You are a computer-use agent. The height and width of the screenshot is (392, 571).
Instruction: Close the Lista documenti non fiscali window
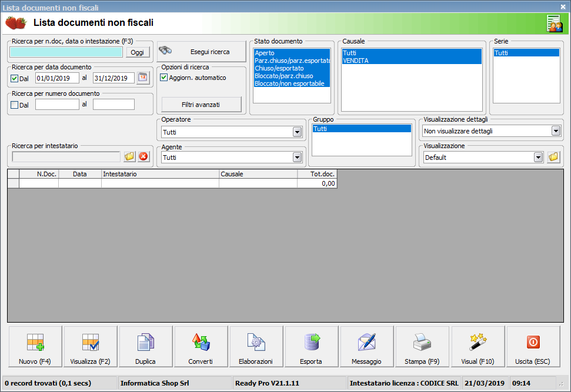[x=563, y=6]
